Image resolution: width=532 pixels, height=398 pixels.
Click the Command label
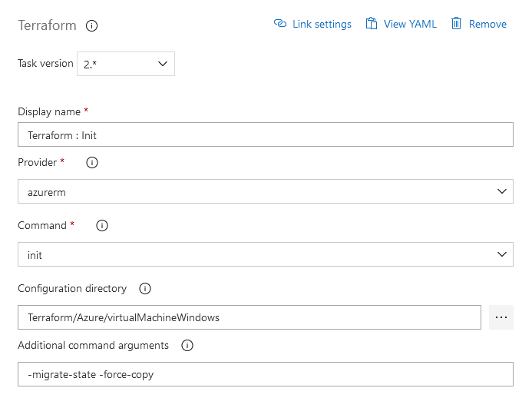click(x=42, y=225)
